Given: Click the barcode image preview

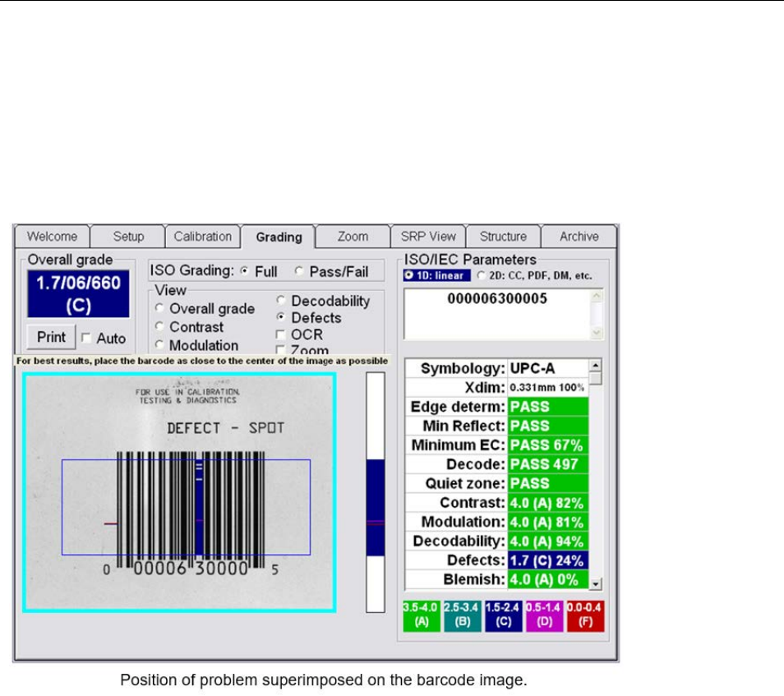Looking at the screenshot, I should click(179, 492).
